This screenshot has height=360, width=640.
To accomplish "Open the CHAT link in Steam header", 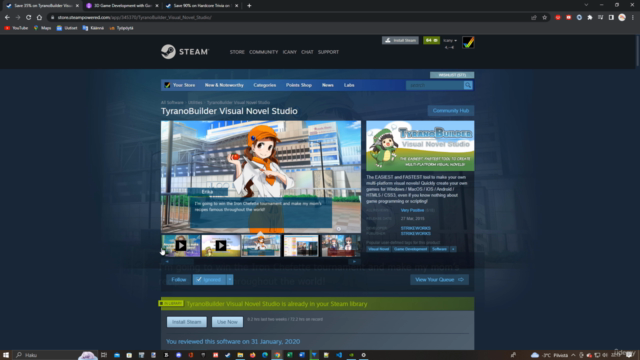I will click(x=307, y=52).
